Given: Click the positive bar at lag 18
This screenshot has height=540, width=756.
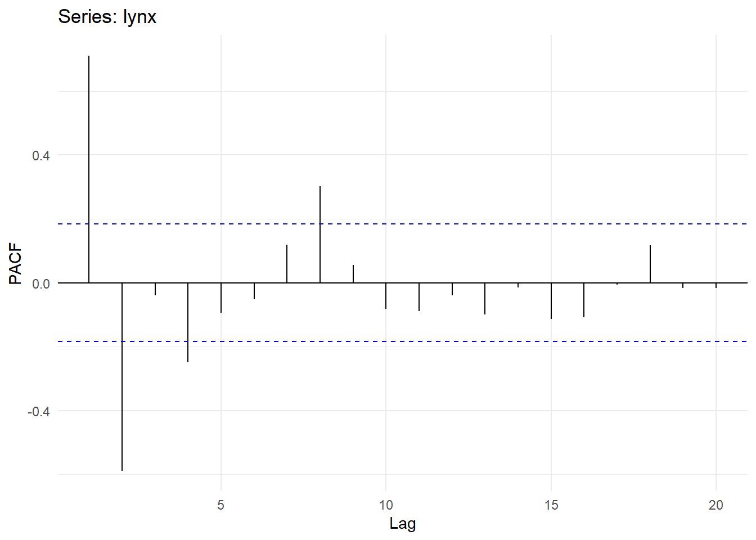Looking at the screenshot, I should (x=650, y=264).
